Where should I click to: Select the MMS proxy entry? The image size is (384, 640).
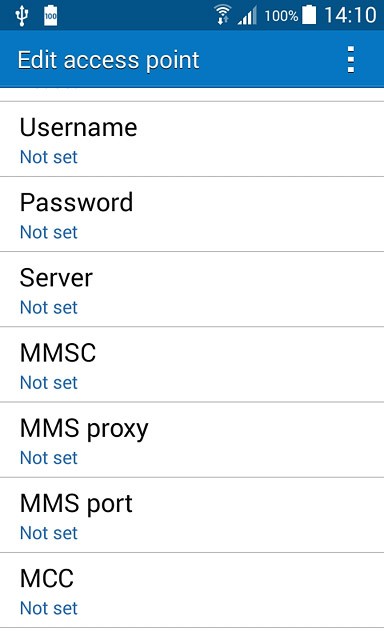(192, 440)
